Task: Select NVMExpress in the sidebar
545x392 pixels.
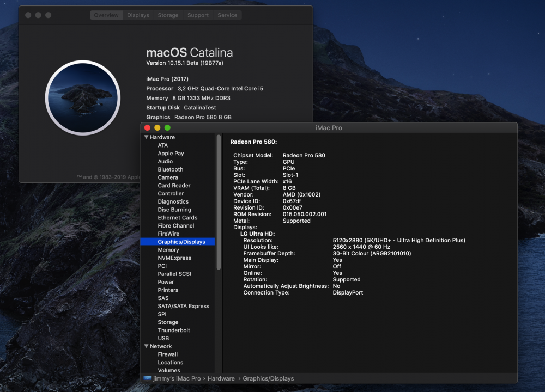Action: 174,258
